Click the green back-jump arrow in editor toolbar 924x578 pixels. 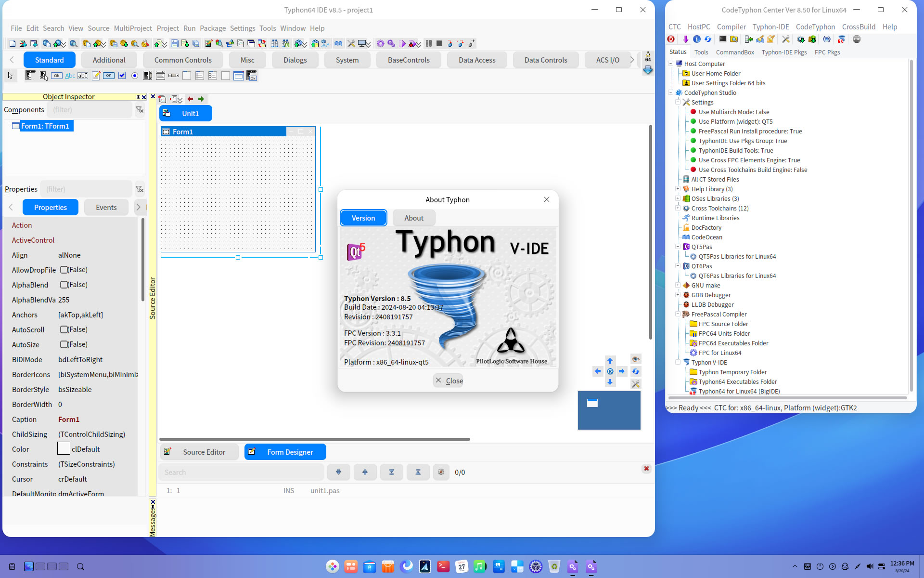[201, 99]
